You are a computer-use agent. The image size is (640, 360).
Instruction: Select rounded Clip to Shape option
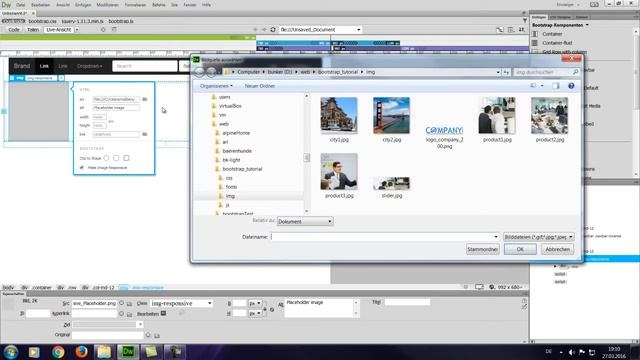tap(116, 158)
